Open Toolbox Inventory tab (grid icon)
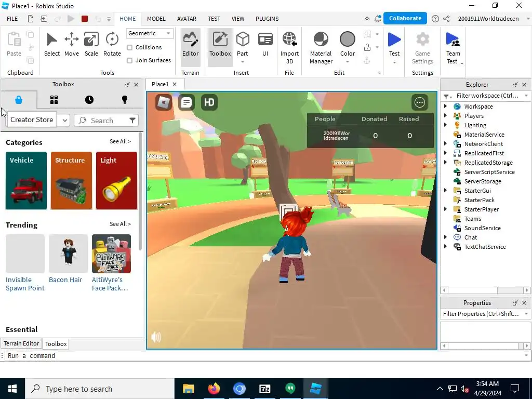 pos(54,100)
